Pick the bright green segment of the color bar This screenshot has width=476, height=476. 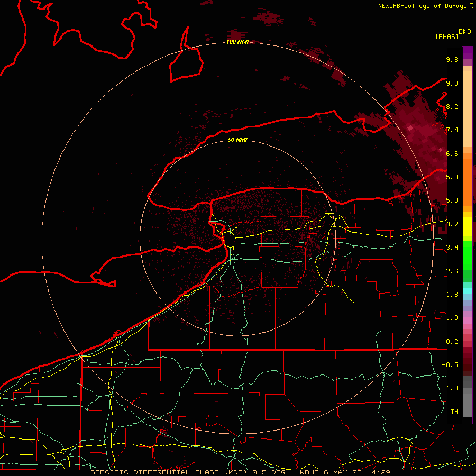(467, 255)
